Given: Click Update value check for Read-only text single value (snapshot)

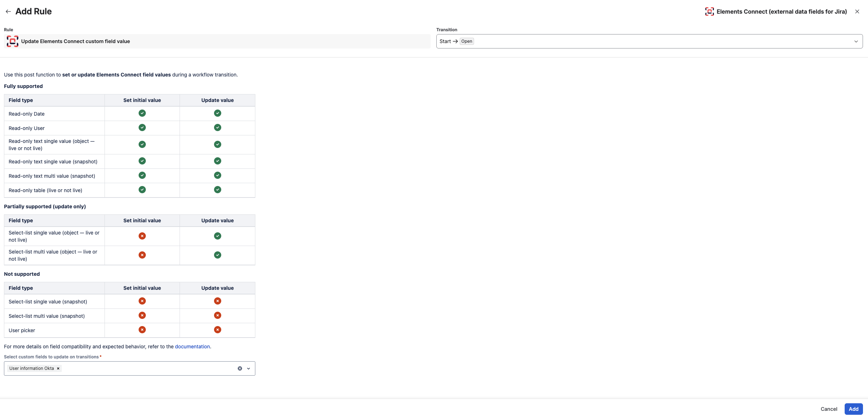Looking at the screenshot, I should (218, 161).
